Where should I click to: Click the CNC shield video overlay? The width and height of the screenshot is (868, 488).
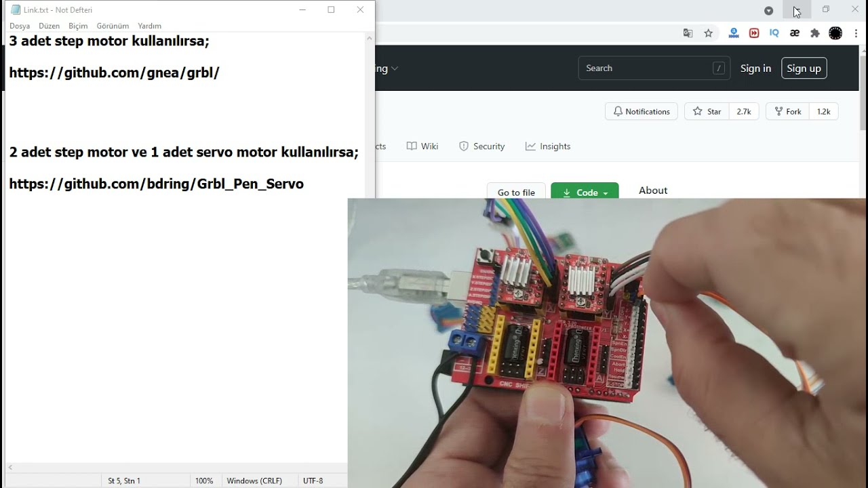(608, 343)
